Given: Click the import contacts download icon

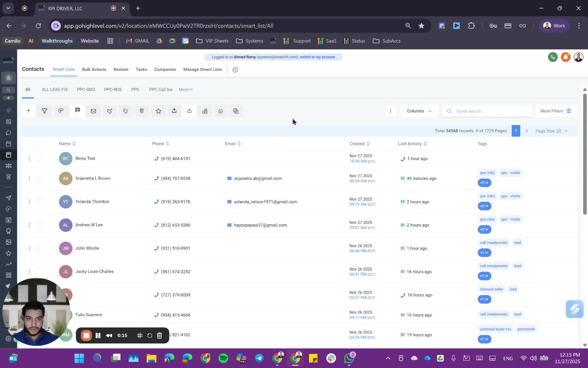Looking at the screenshot, I should click(x=189, y=111).
